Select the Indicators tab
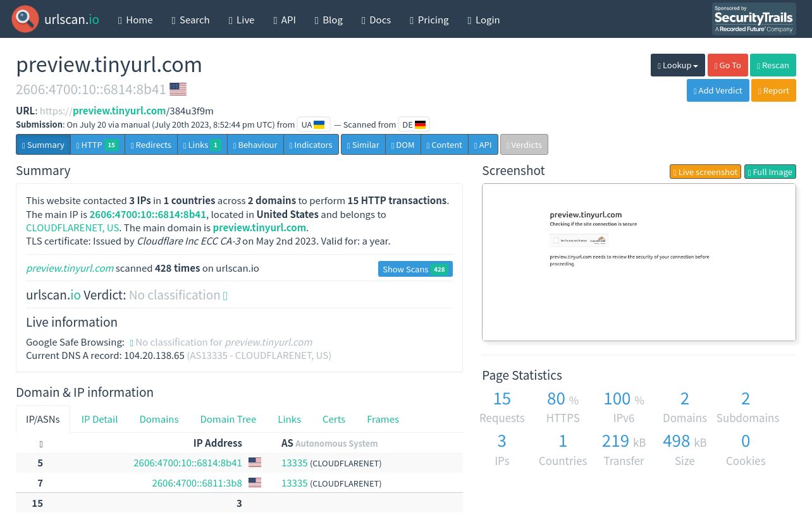 coord(311,145)
